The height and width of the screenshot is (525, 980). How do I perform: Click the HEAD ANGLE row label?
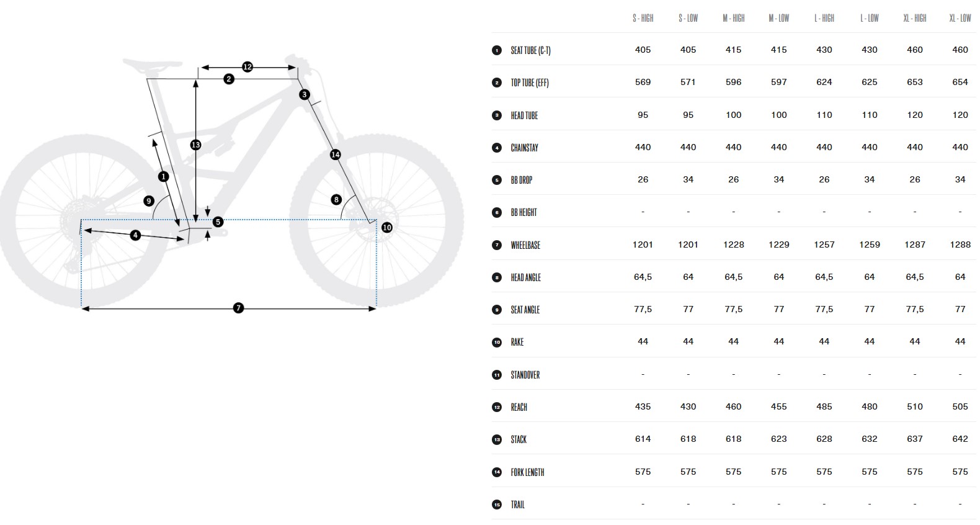[x=525, y=277]
